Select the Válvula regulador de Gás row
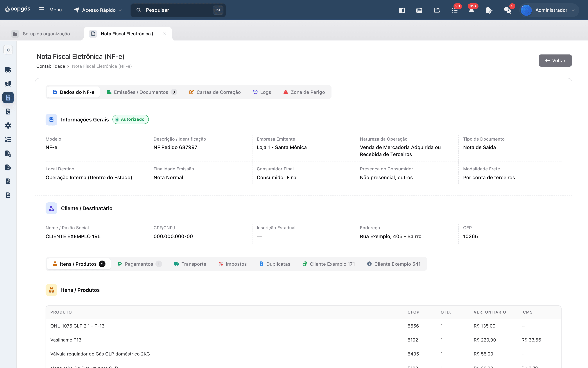The width and height of the screenshot is (588, 368). (x=304, y=354)
